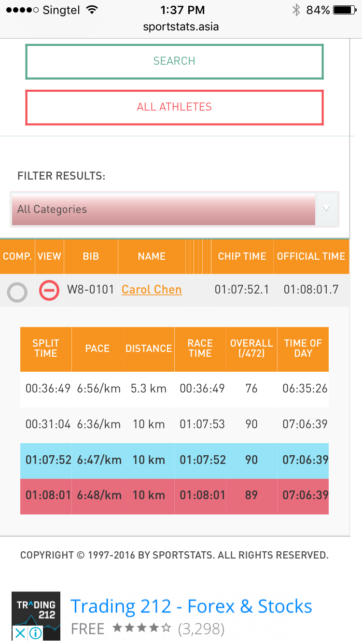Select the red highlighted official time row
Viewport: 362px width, 644px height.
point(174,496)
